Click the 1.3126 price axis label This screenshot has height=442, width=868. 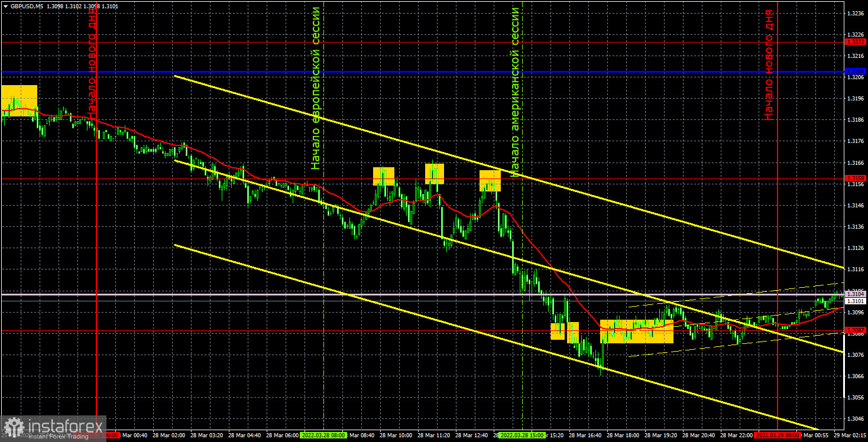(x=855, y=248)
